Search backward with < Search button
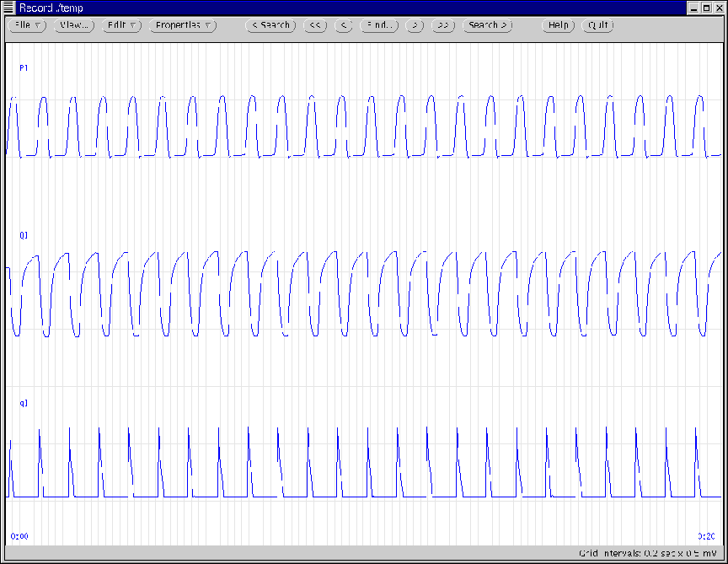Image resolution: width=728 pixels, height=564 pixels. pyautogui.click(x=270, y=25)
